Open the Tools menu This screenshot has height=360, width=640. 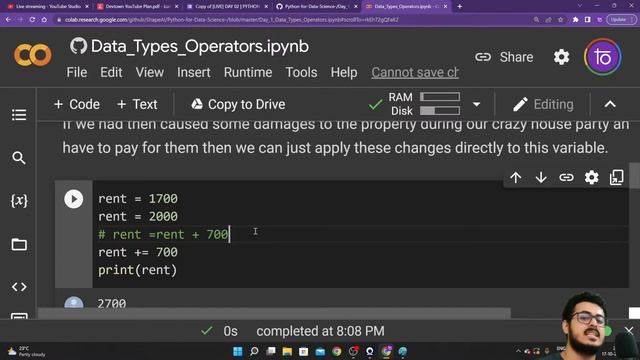301,72
